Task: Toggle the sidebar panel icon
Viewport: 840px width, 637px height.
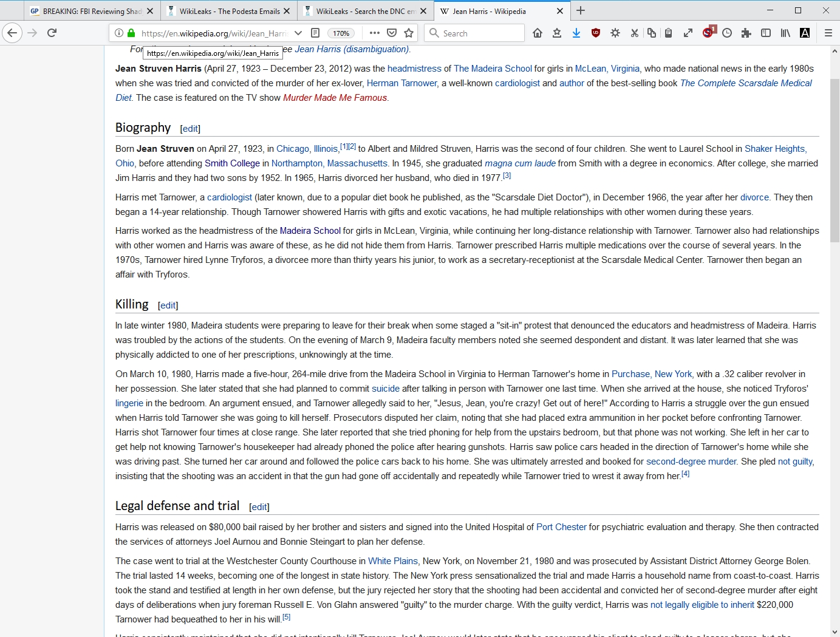Action: pos(766,33)
